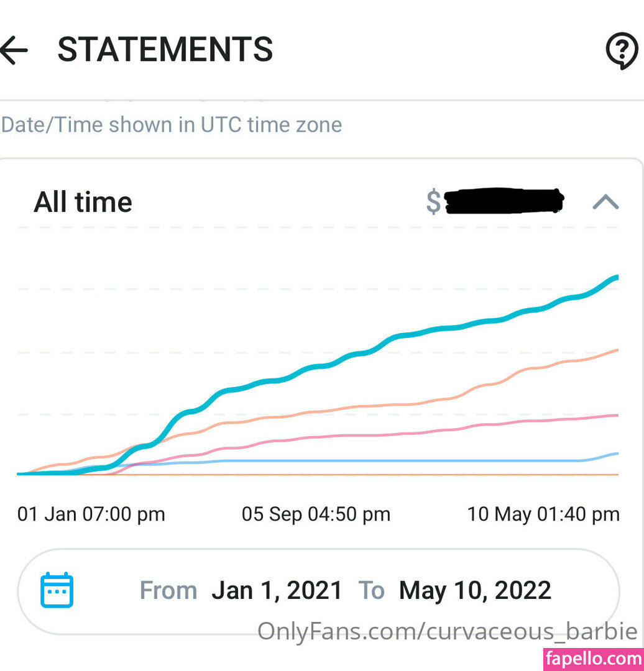Tap the back arrow icon
The height and width of the screenshot is (671, 644).
14,50
